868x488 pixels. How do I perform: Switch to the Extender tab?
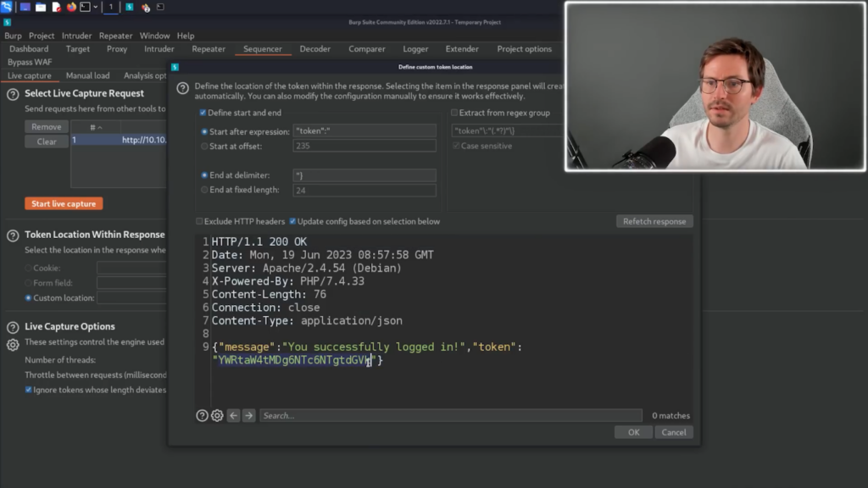(462, 48)
